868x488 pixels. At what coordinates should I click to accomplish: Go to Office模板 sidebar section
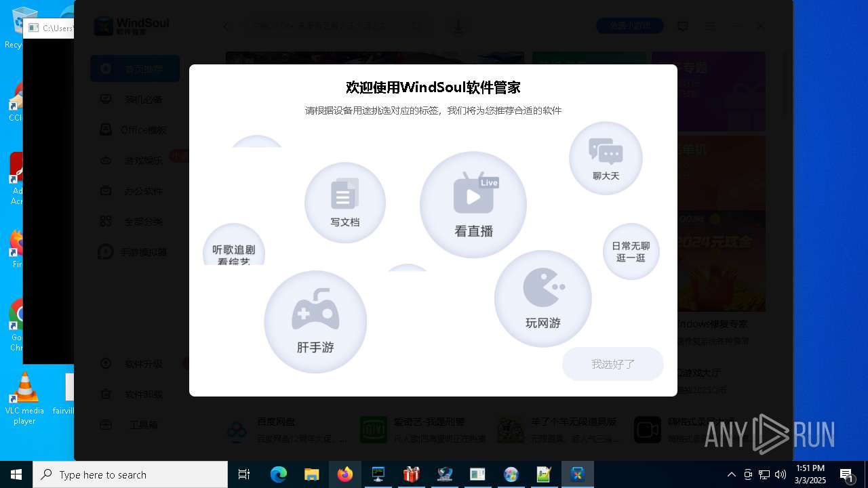(x=135, y=129)
